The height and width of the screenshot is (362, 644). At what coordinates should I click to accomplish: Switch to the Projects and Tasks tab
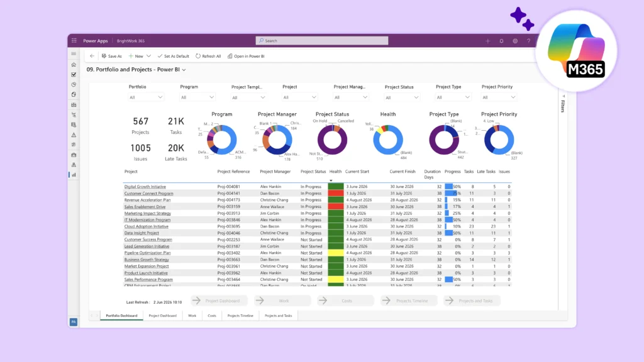pos(279,315)
